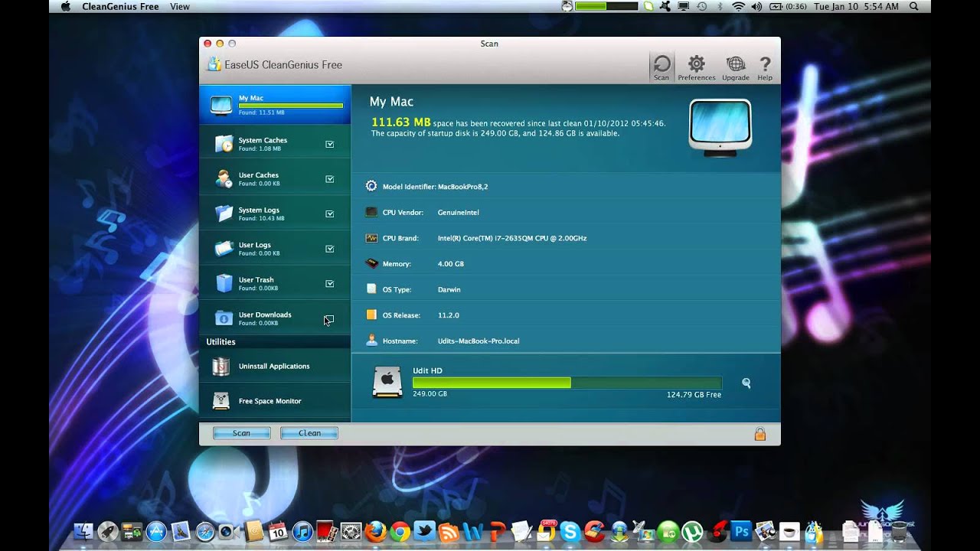
Task: Click the icon beside OS Type
Action: tap(371, 289)
